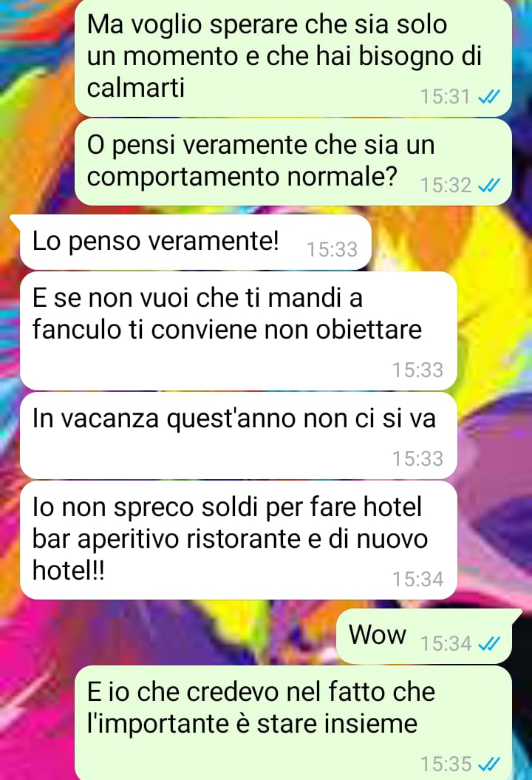Tap message 'hai bisogno di calmarti'
532x780 pixels.
tap(293, 58)
